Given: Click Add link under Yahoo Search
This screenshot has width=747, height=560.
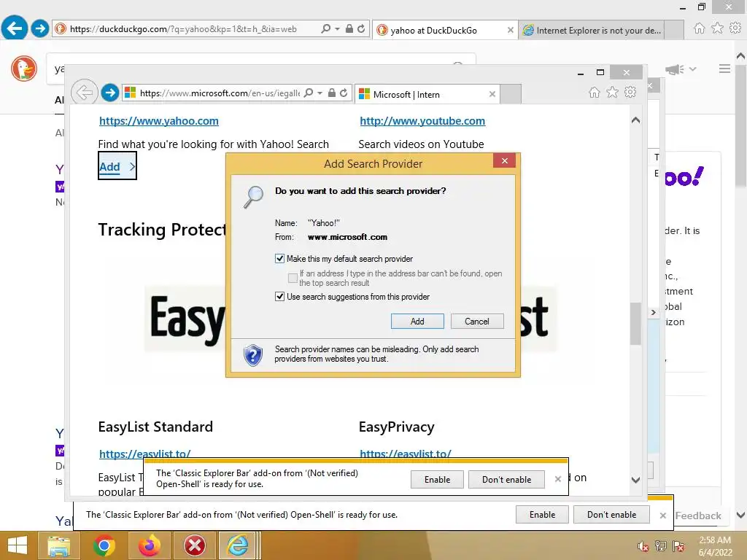Looking at the screenshot, I should 117,166.
